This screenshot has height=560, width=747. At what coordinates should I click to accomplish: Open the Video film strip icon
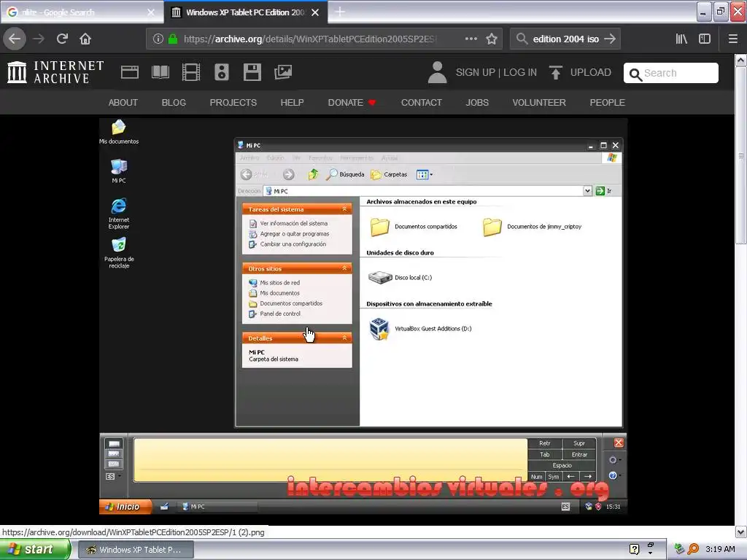click(191, 72)
